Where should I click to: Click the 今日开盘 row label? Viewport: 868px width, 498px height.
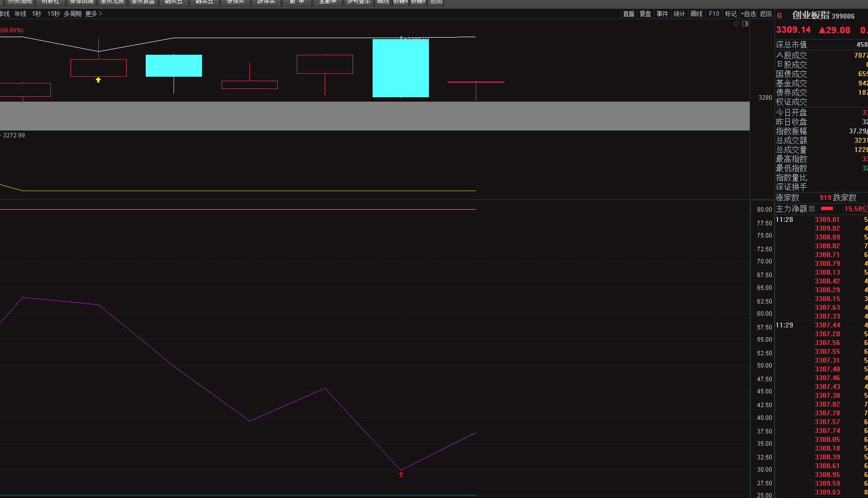(791, 112)
